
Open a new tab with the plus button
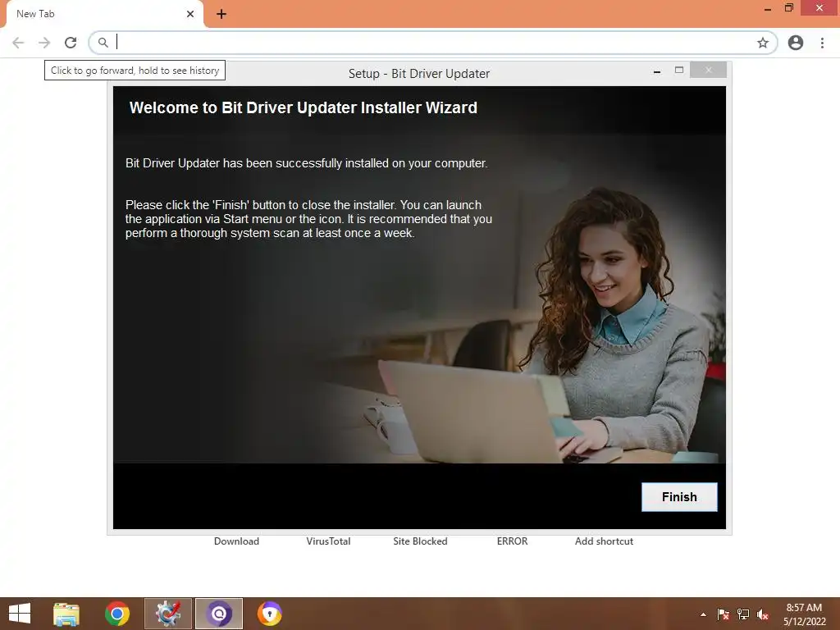point(221,14)
